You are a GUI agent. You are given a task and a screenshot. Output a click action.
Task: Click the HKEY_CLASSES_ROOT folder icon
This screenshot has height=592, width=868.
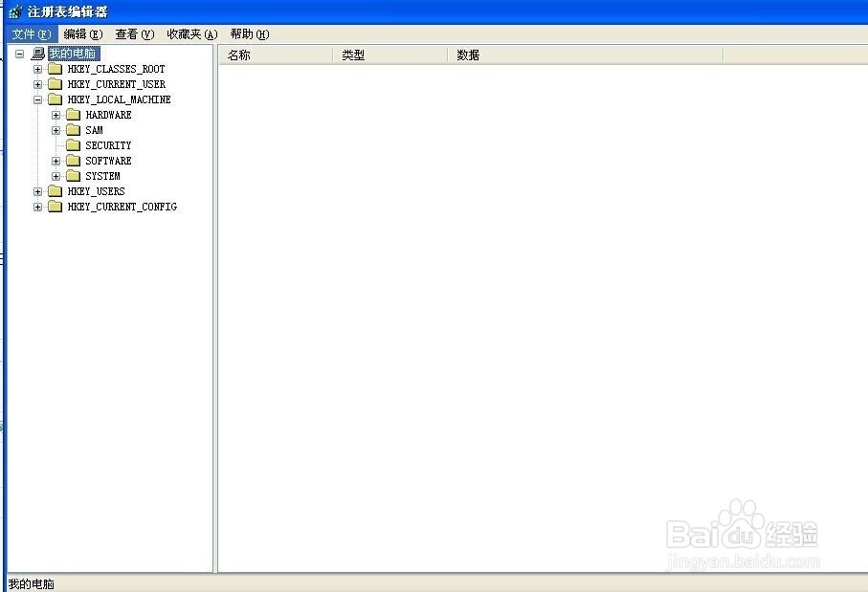55,69
